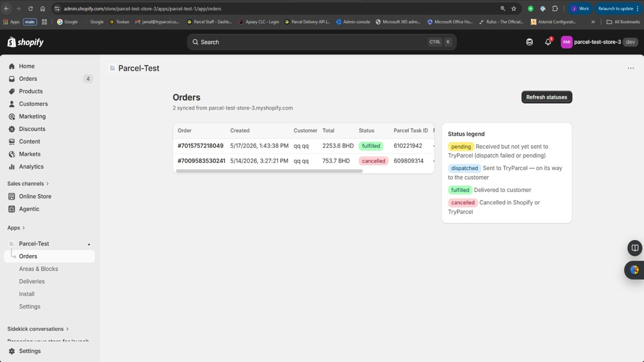Screen dimensions: 644x362
Task: Click the pending badge in status legend
Action: [x=461, y=147]
